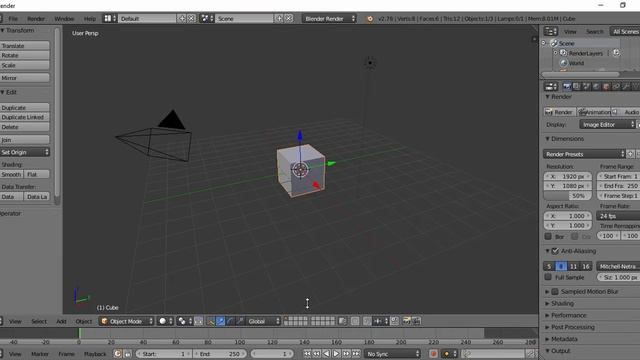This screenshot has width=640, height=360.
Task: Open the Render properties tab icon
Action: (x=566, y=87)
